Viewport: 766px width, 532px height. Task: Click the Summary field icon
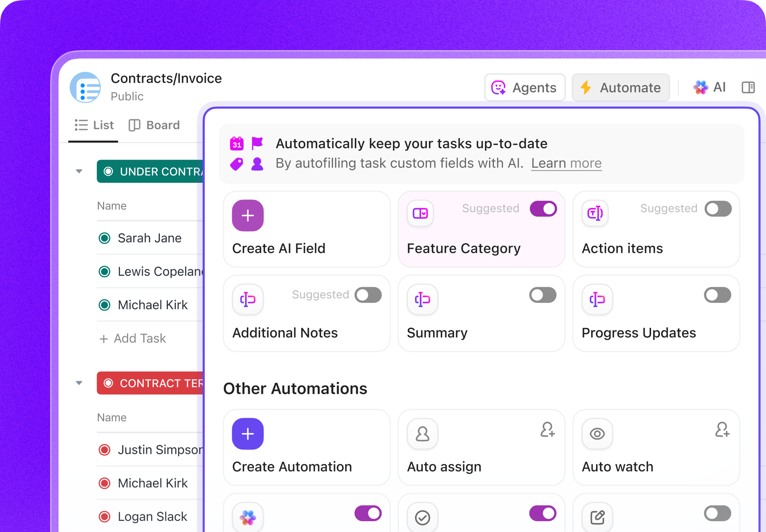(422, 299)
